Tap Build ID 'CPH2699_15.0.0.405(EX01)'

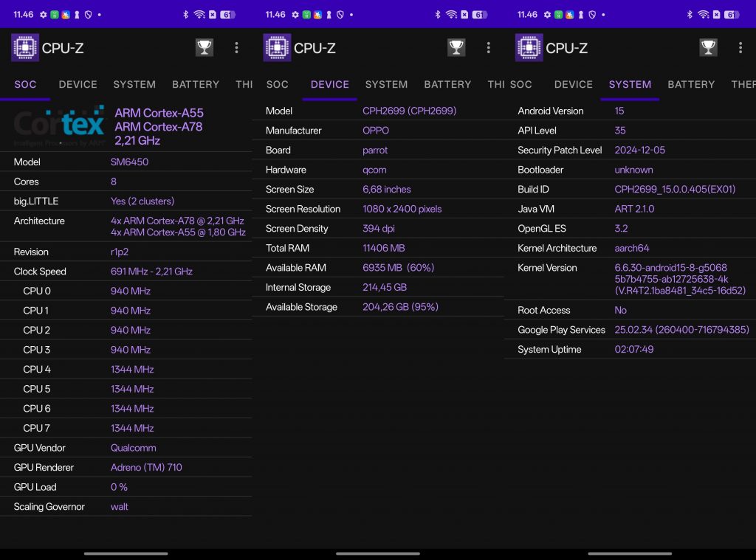(675, 190)
